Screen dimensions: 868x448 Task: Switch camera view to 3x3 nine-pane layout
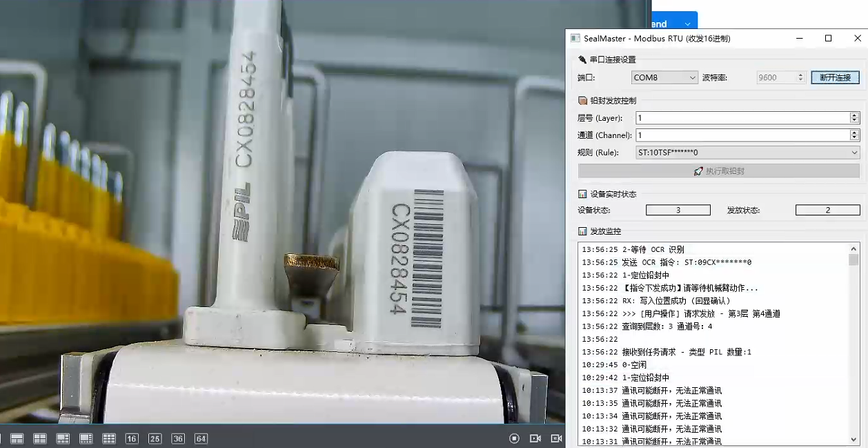109,438
